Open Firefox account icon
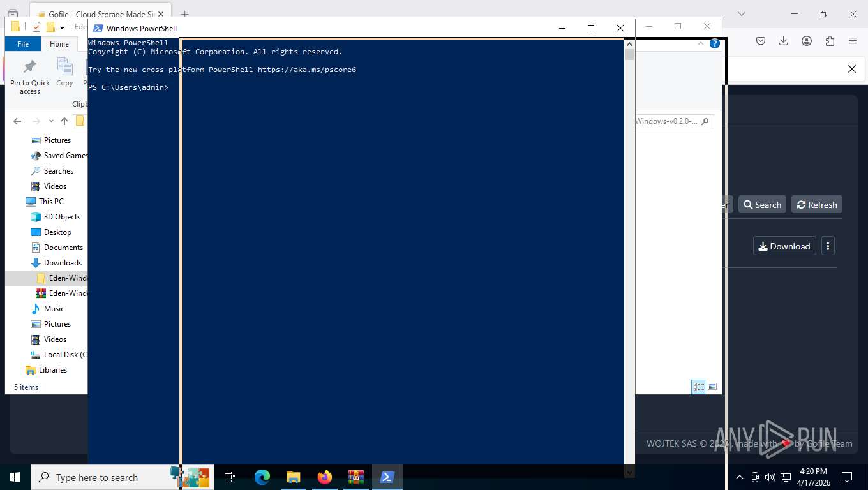Screen dimensions: 868x490 click(807, 41)
